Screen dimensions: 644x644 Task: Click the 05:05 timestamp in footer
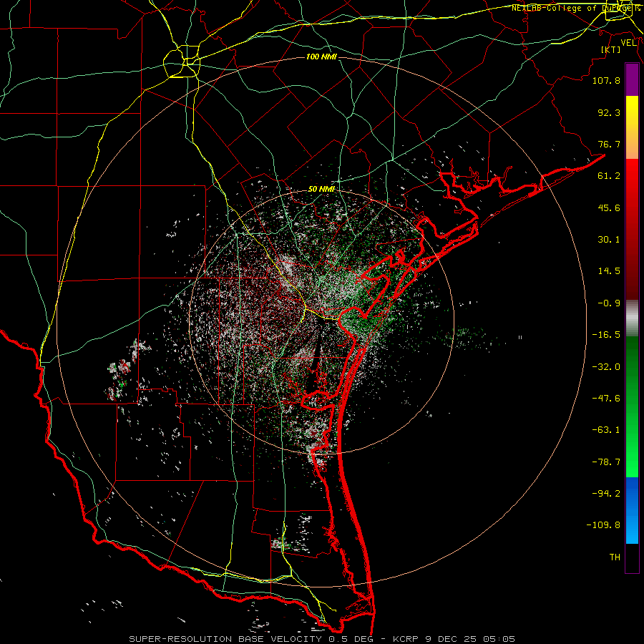coord(500,639)
